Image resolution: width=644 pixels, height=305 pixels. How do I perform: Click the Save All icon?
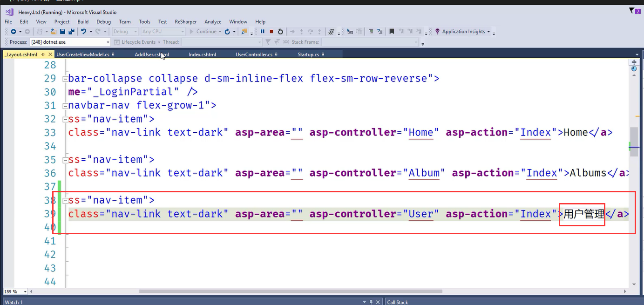tap(71, 32)
